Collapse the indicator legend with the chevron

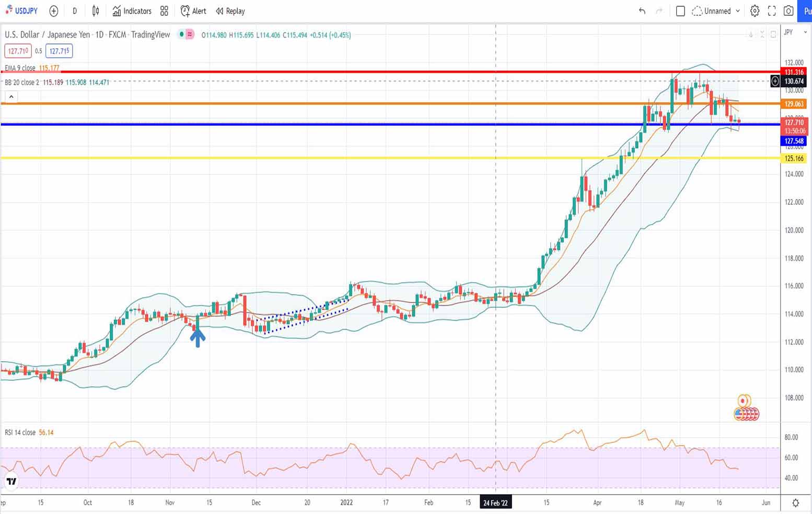11,97
